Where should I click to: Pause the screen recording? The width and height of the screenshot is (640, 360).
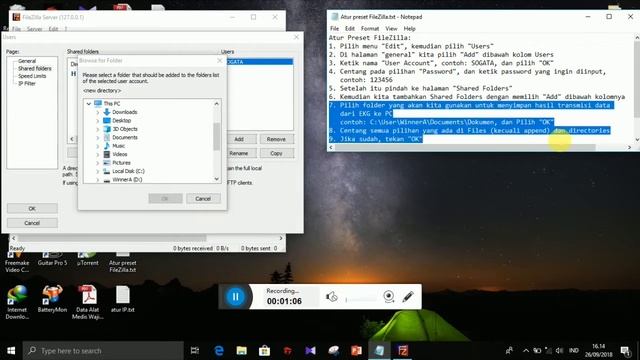click(236, 297)
